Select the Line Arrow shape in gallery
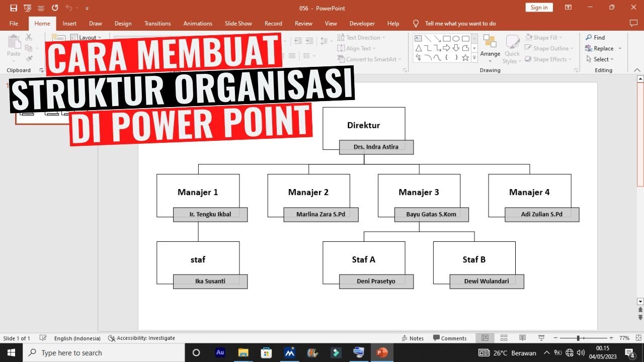The image size is (644, 362). click(437, 39)
